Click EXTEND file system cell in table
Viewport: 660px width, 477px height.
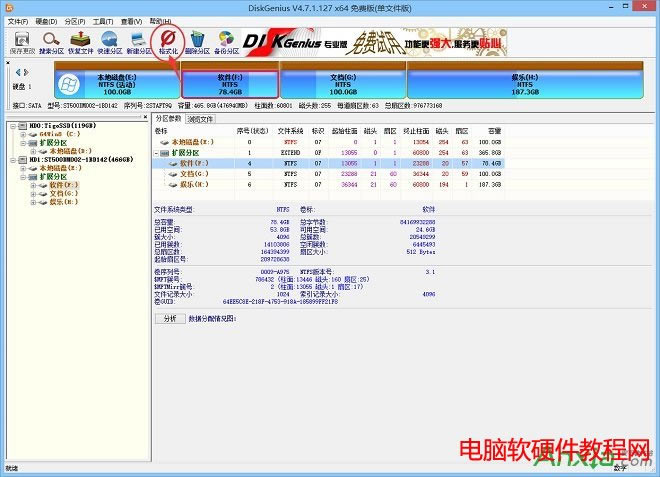pos(290,153)
